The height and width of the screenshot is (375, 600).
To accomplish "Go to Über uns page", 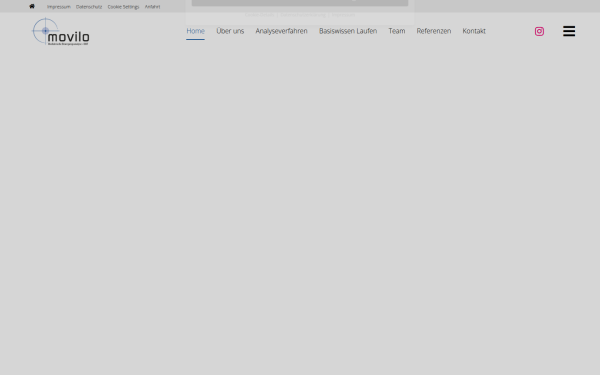I will (230, 31).
